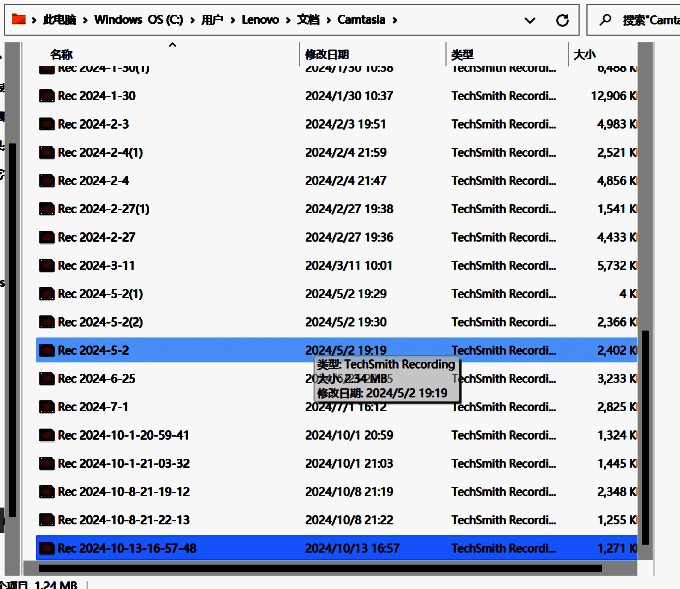The height and width of the screenshot is (589, 680).
Task: Sort files by the 修改日期 column header
Action: click(x=328, y=55)
